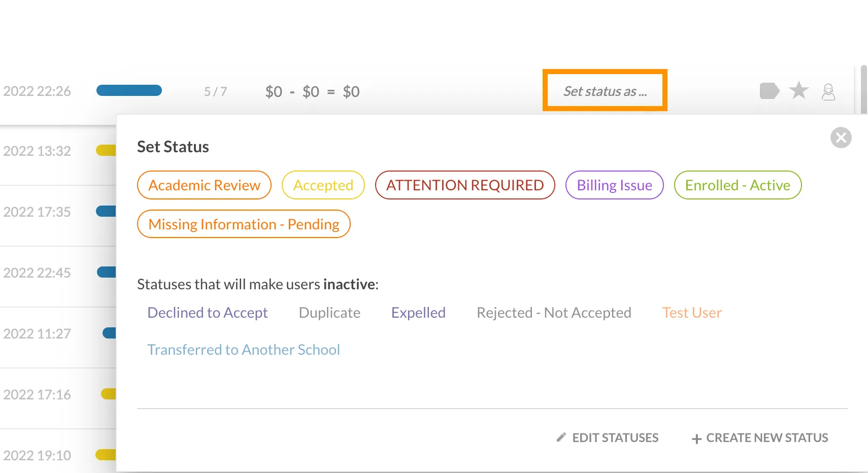Screen dimensions: 868x473
Task: Set status to Academic Review
Action: coord(204,185)
